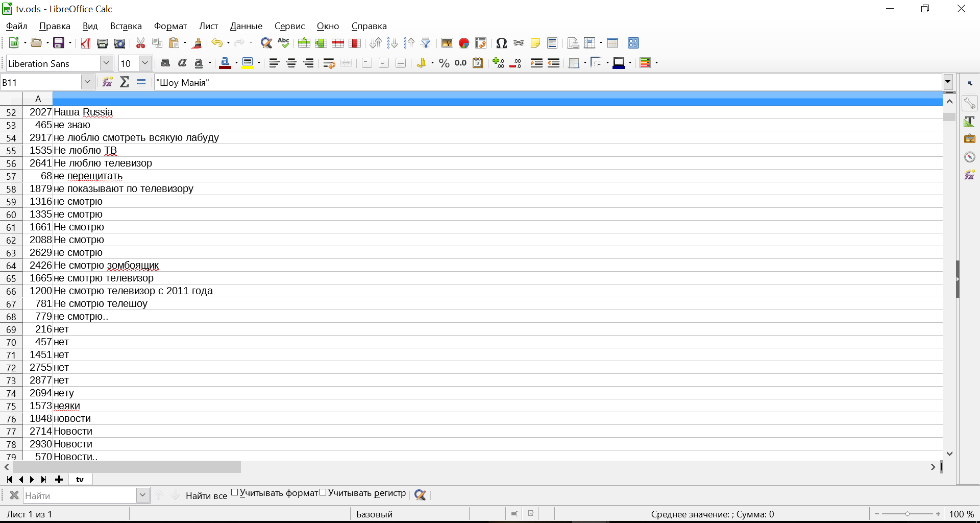Click the Copy icon
Viewport: 980px width, 523px height.
point(157,43)
